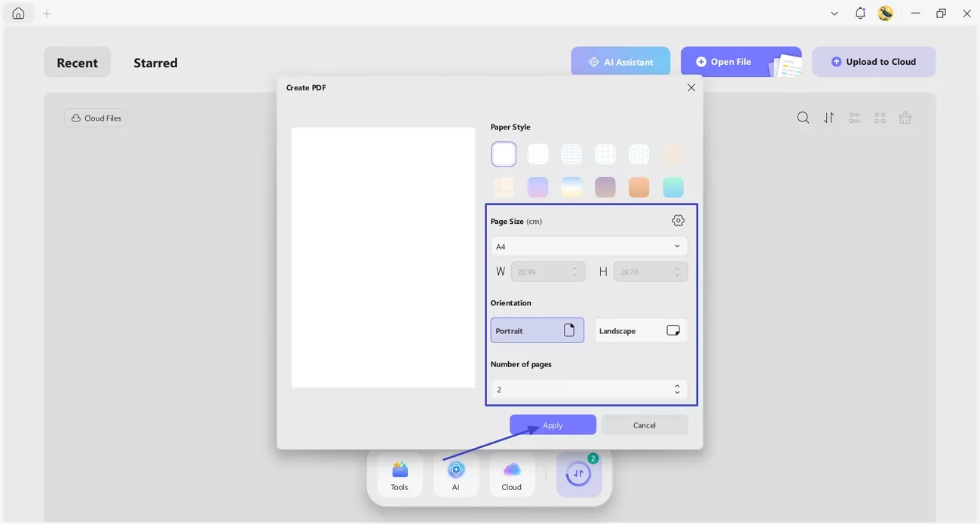Click the Number of pages field
Image resolution: width=980 pixels, height=524 pixels.
[589, 389]
